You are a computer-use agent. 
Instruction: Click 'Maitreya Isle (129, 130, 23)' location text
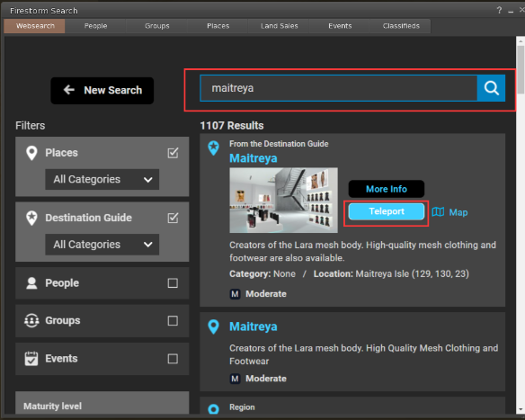[x=412, y=274]
